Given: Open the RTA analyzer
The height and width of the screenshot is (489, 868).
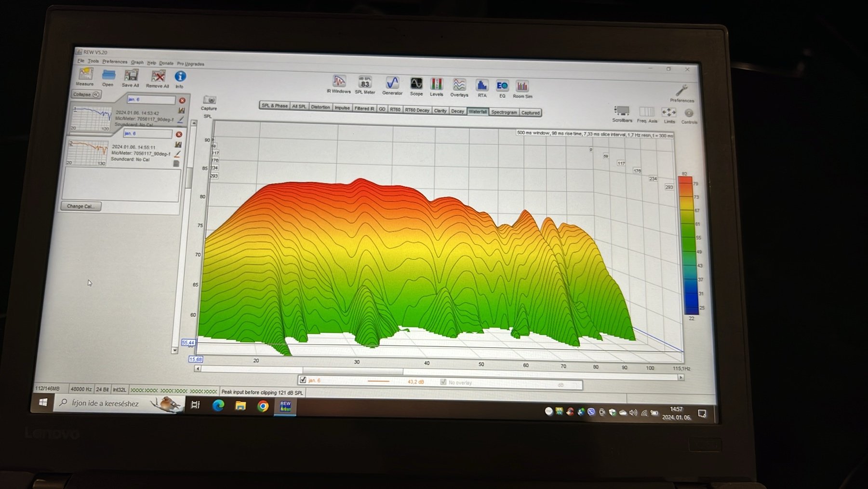Looking at the screenshot, I should tap(482, 87).
